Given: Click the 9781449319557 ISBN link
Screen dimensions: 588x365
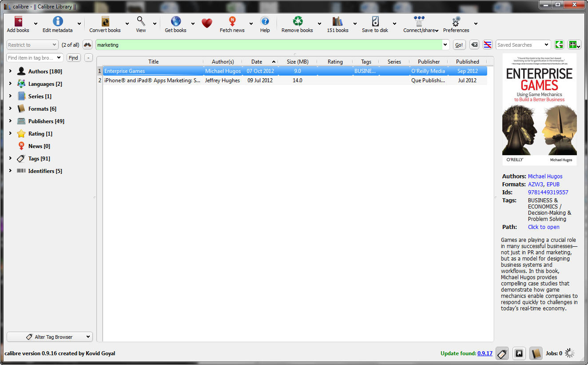Looking at the screenshot, I should tap(548, 193).
